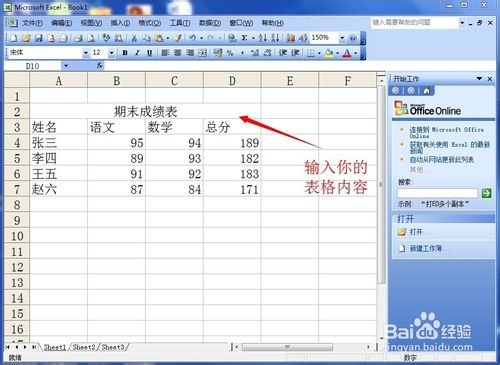
Task: Click 自动从网站更新此列表 link
Action: click(442, 160)
